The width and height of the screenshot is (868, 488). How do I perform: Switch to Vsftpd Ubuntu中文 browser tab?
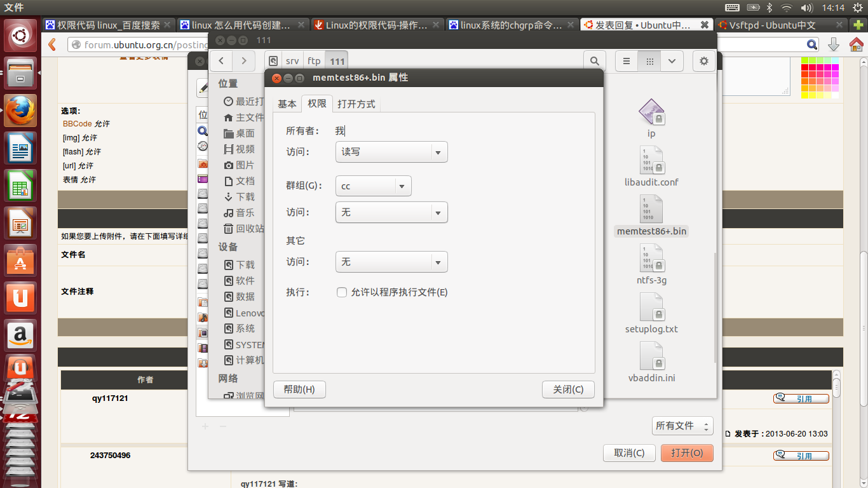click(x=781, y=25)
